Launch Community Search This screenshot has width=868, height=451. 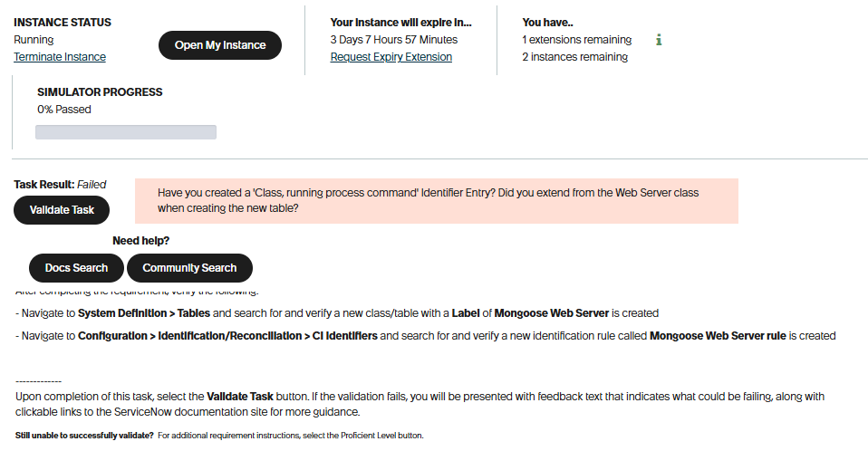(189, 268)
